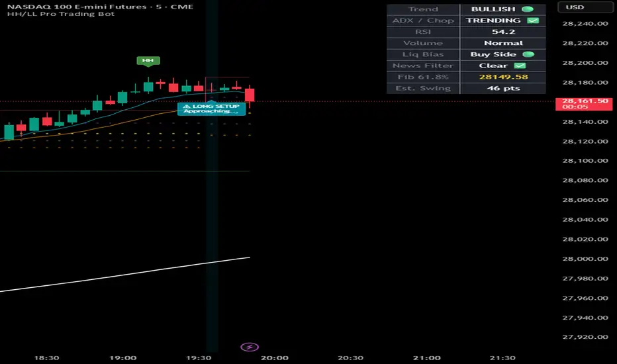The image size is (617, 364).
Task: Click the 21:30 time axis label
Action: (x=502, y=357)
